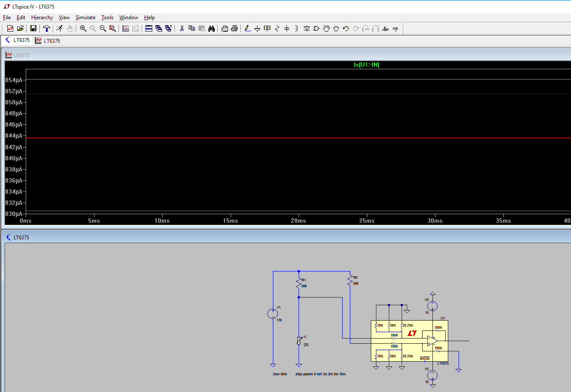
Task: Open the Control Panel hammer icon
Action: coord(47,29)
